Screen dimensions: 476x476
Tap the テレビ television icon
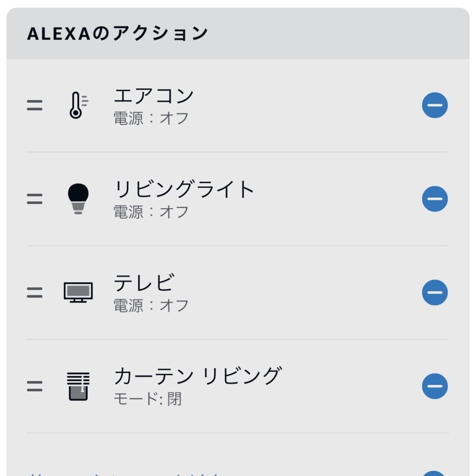[78, 292]
